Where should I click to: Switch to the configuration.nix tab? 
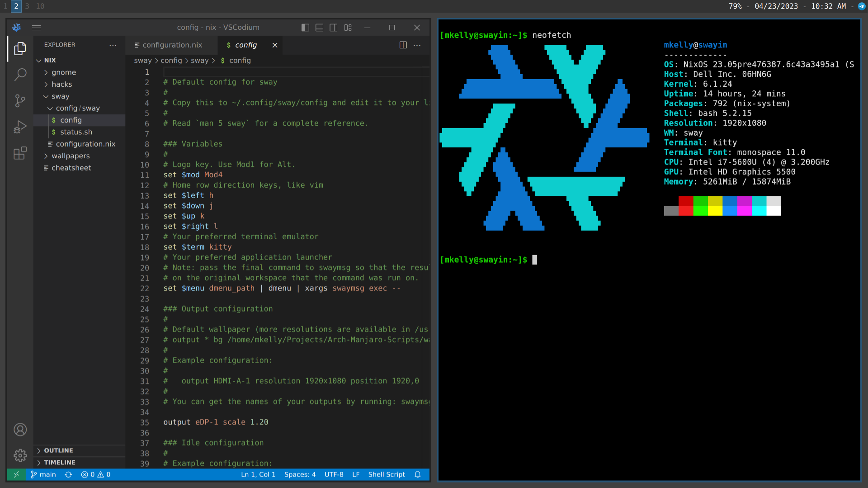click(x=171, y=45)
